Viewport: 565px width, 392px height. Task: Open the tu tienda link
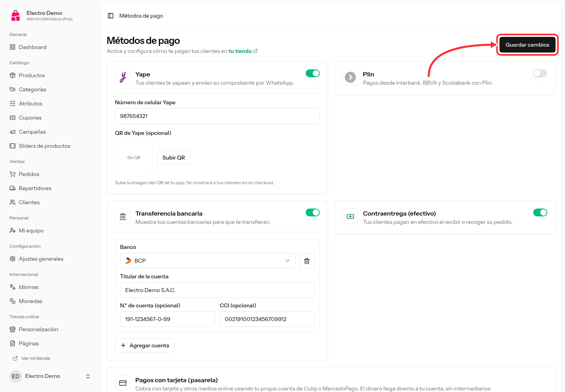243,51
